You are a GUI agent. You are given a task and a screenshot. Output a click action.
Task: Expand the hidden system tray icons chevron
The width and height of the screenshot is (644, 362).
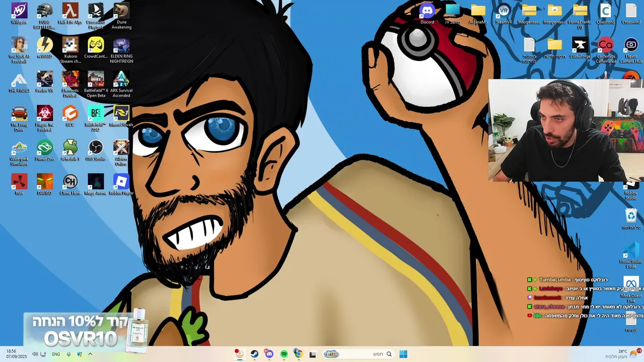tap(90, 354)
